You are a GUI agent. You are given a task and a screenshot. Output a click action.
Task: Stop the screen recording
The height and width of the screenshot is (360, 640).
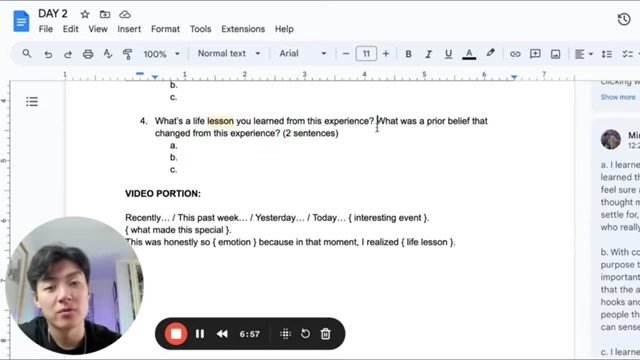coord(176,334)
